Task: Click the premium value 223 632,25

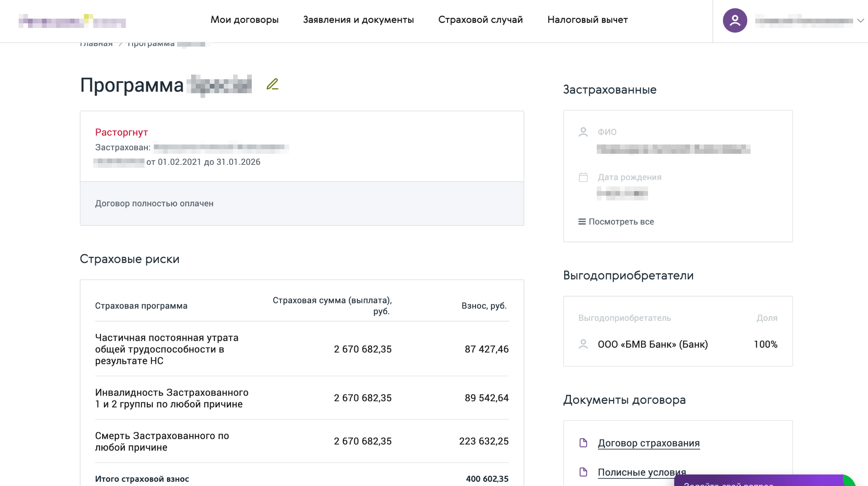Action: click(484, 441)
